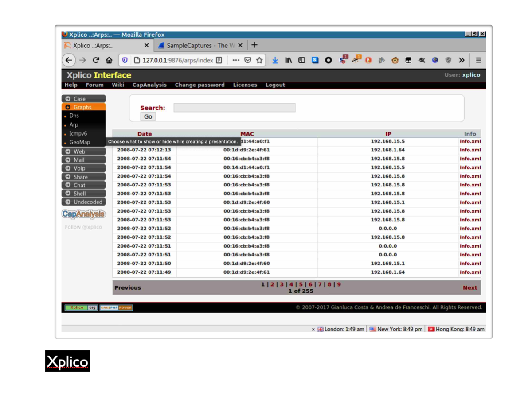This screenshot has height=396, width=532.
Task: Open the Dns item under Graphs
Action: tap(74, 116)
